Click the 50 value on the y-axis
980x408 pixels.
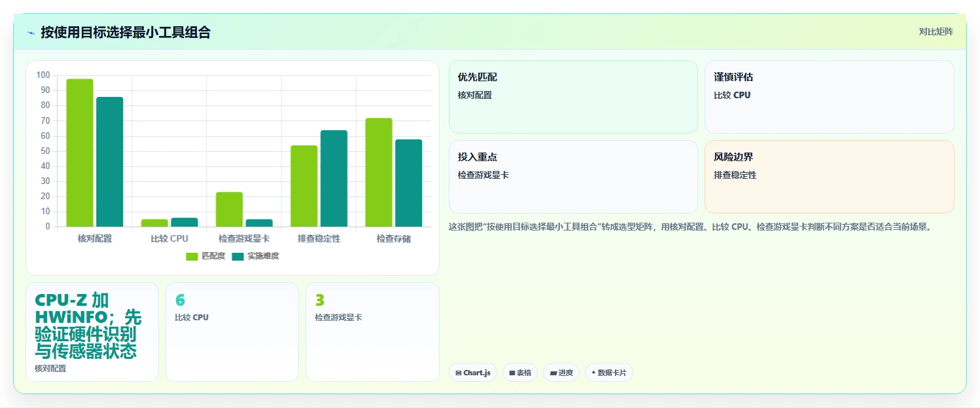[46, 151]
